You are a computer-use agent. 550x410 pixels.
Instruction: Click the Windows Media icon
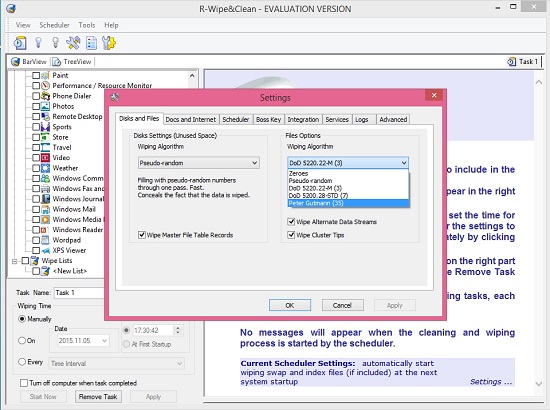pos(45,220)
